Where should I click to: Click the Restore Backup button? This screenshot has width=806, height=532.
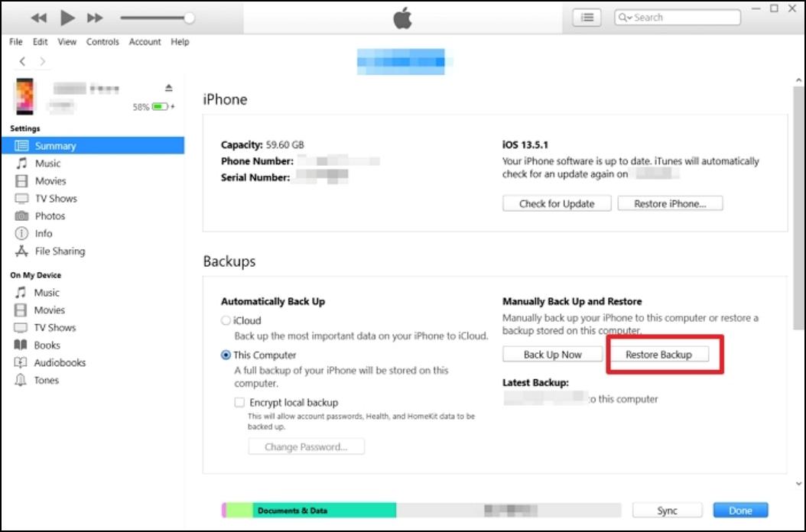(x=658, y=355)
